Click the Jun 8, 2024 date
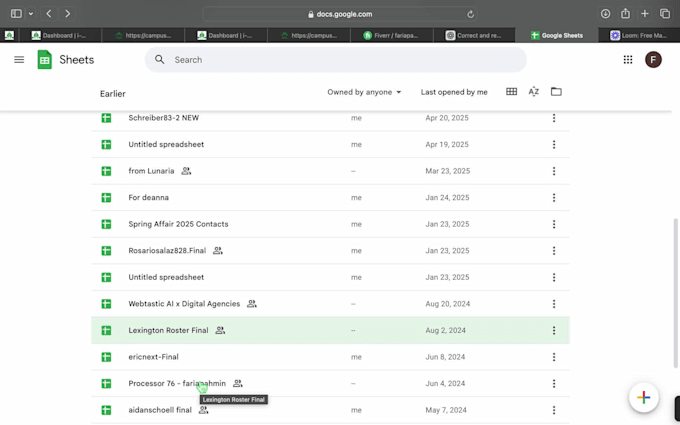Image resolution: width=680 pixels, height=425 pixels. coord(445,357)
